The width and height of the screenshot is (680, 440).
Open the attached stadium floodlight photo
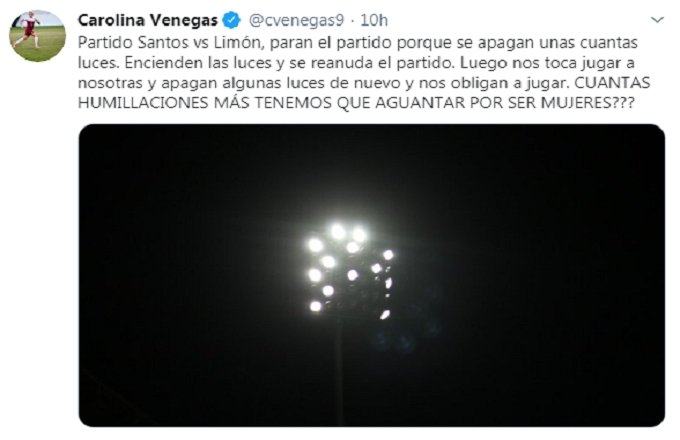[372, 276]
